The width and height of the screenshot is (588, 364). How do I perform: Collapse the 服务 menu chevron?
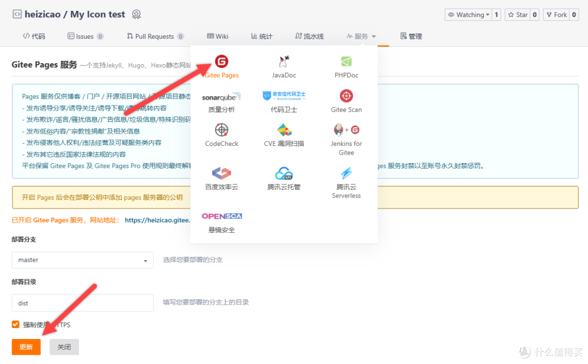[373, 36]
